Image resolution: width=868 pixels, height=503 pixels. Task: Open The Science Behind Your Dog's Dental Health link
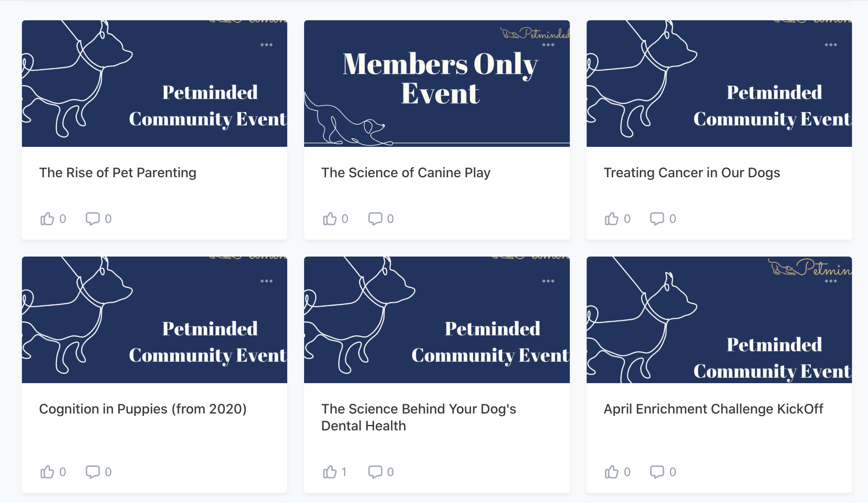(x=418, y=417)
